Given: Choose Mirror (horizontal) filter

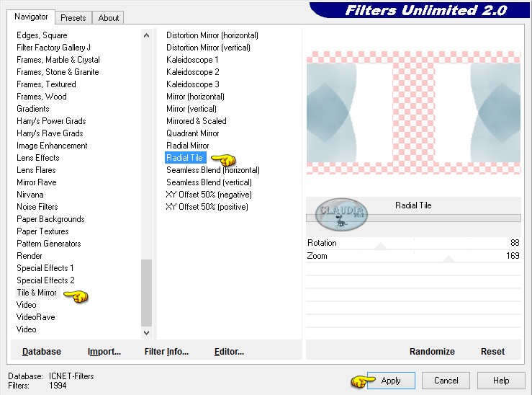Looking at the screenshot, I should (195, 97).
